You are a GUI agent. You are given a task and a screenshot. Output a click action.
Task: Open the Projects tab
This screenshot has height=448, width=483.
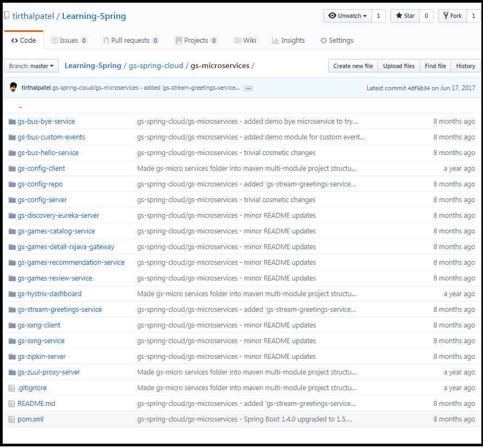click(196, 40)
